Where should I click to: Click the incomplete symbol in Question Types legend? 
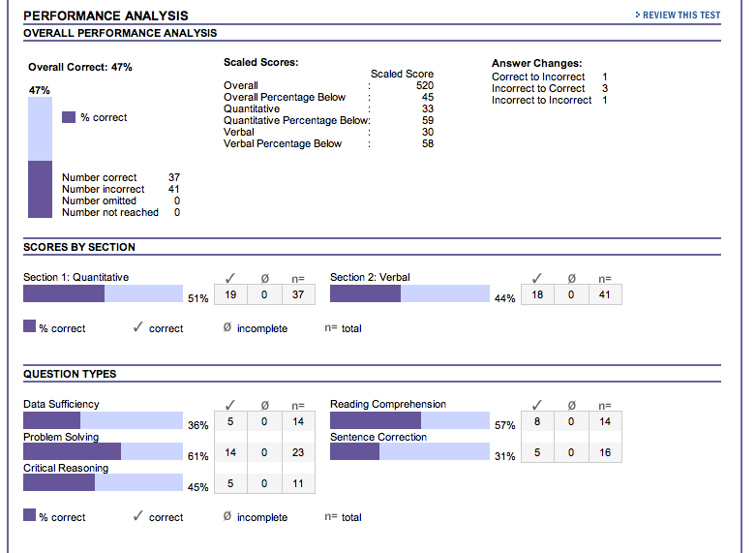coord(227,516)
